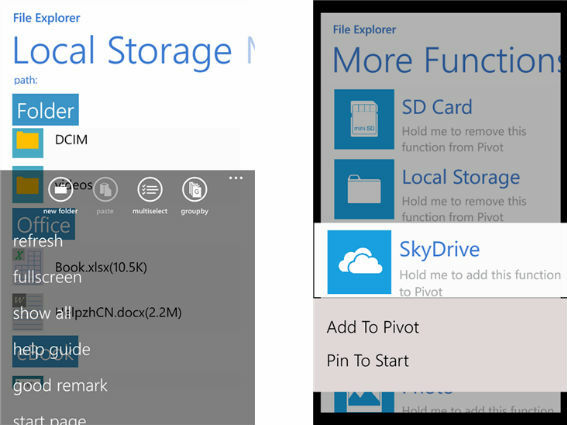Tap the SD Card title
This screenshot has height=425, width=567.
pos(437,107)
